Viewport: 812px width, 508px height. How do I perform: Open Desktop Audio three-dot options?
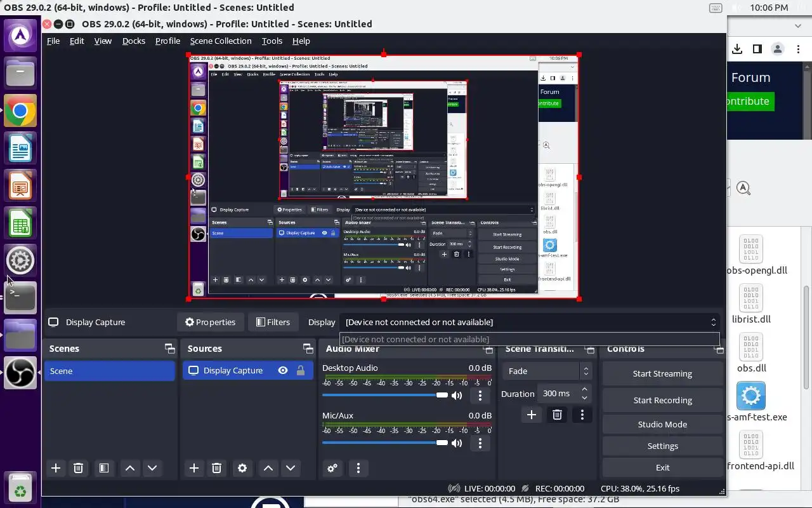(480, 396)
